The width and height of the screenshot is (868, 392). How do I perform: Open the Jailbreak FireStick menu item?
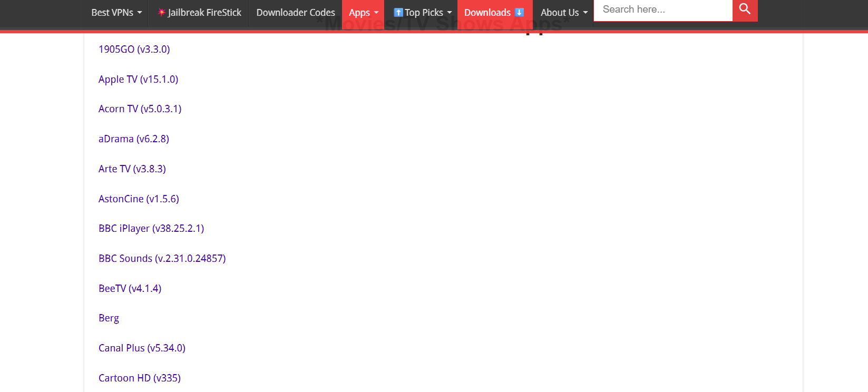(199, 13)
